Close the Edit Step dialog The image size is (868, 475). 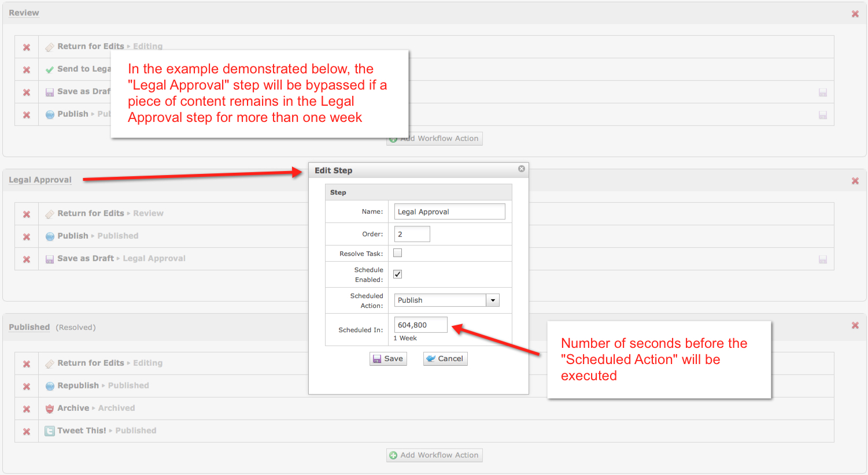point(521,169)
